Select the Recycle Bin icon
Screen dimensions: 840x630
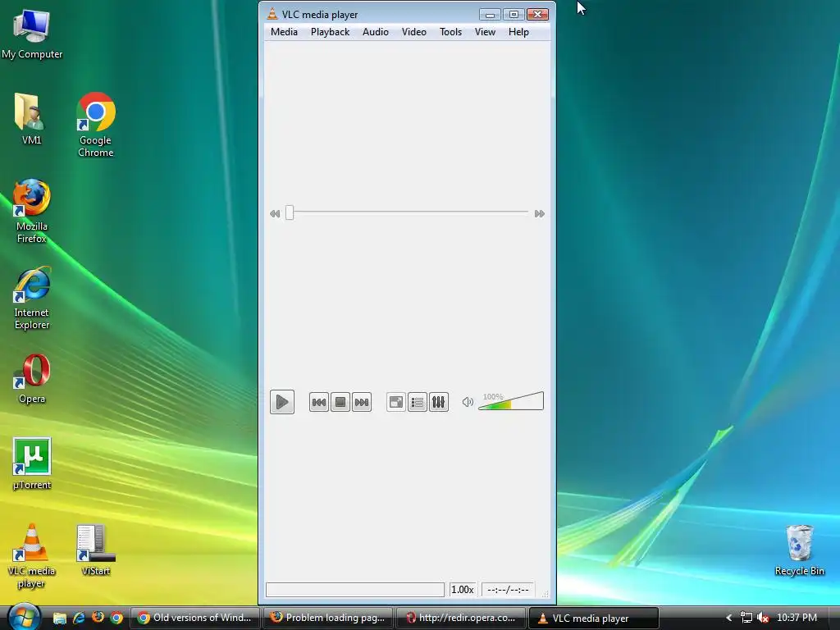[799, 550]
